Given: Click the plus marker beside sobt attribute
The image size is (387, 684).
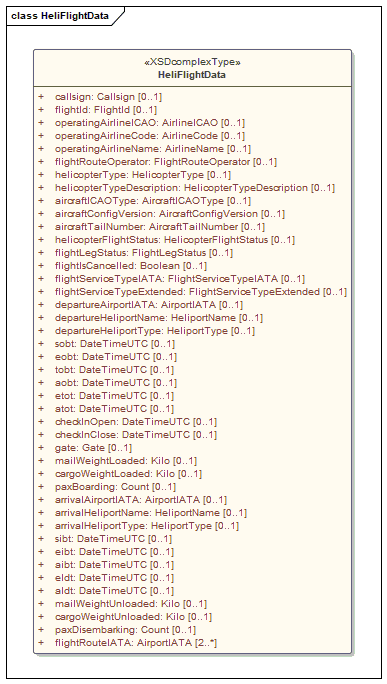Looking at the screenshot, I should coord(41,343).
